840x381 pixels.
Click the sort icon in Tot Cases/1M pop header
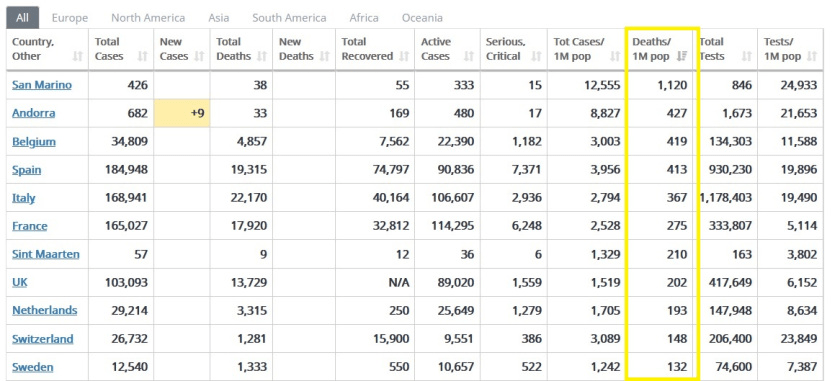[616, 56]
